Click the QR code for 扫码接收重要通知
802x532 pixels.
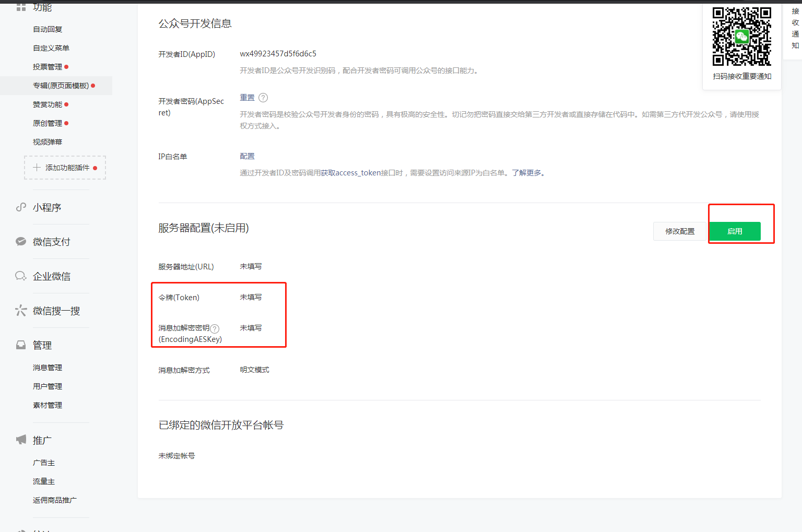[741, 37]
